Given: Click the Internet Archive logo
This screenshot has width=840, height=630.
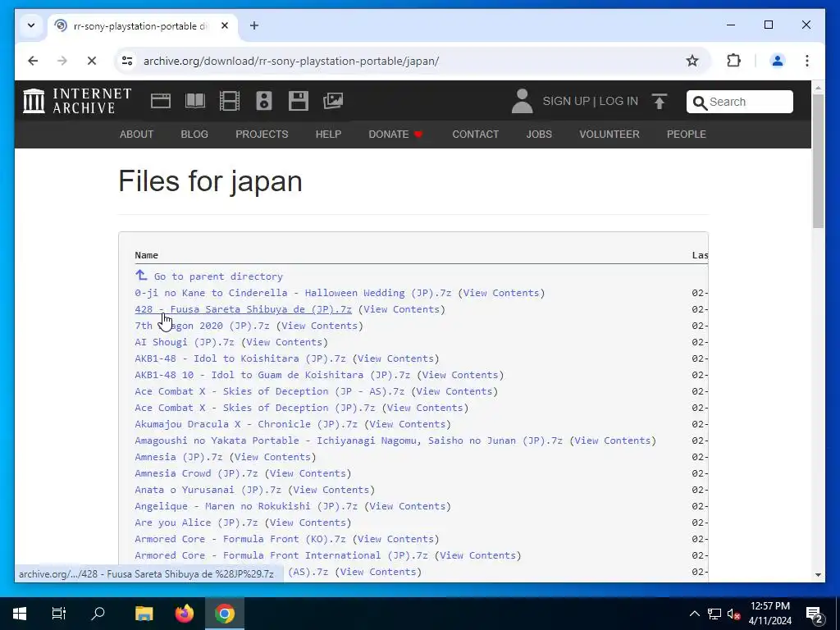Looking at the screenshot, I should click(77, 101).
